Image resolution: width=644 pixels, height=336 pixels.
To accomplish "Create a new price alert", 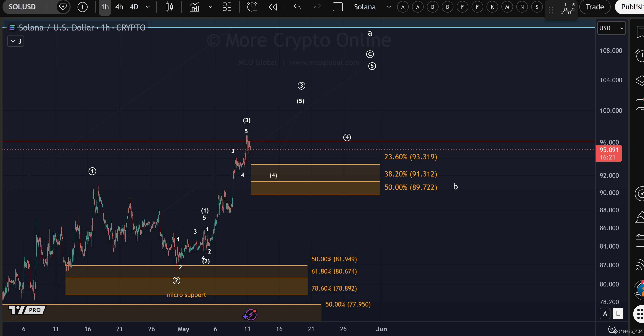I will (252, 7).
